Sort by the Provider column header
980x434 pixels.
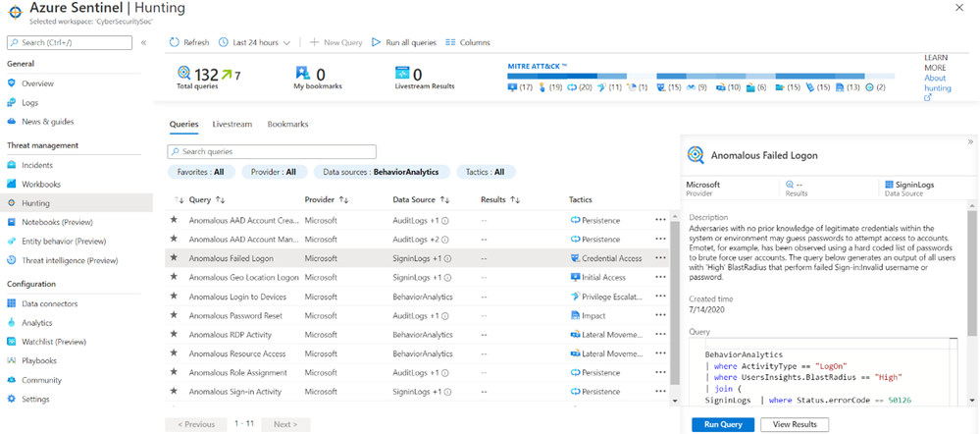327,199
